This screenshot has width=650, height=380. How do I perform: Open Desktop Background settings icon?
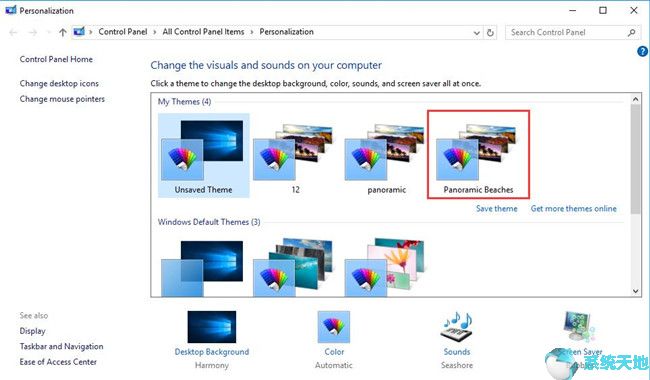pyautogui.click(x=212, y=327)
